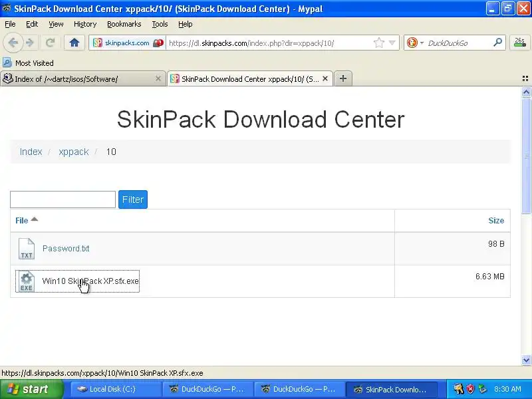Open the Most Visited bookmarks folder
Viewport: 532px width, 399px height.
pyautogui.click(x=28, y=63)
